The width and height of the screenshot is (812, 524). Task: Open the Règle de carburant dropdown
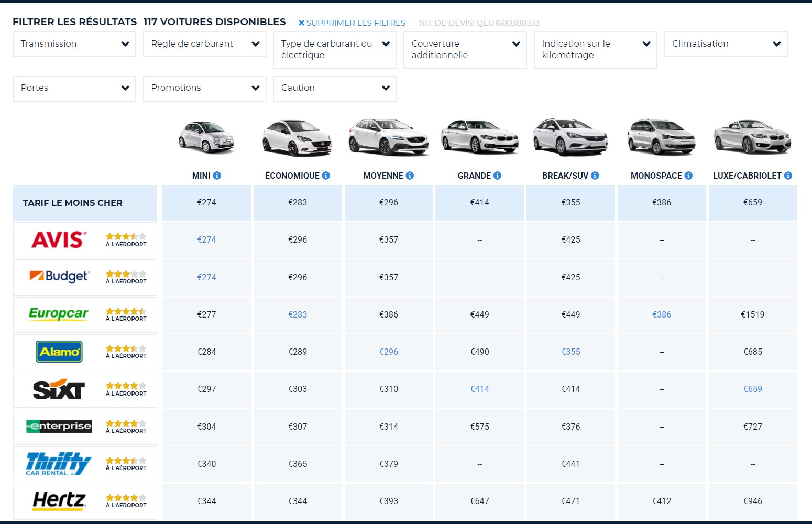pos(205,44)
